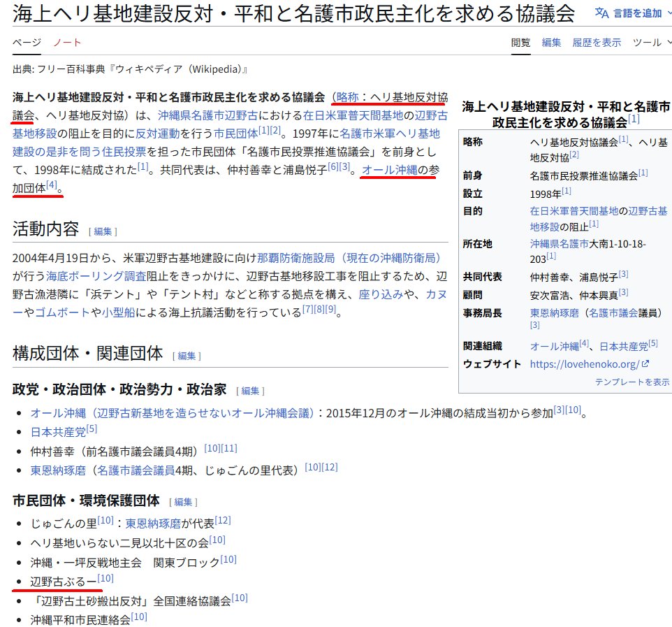This screenshot has width=672, height=627.
Task: Click the 日本共産党 link in the list
Action: click(58, 432)
